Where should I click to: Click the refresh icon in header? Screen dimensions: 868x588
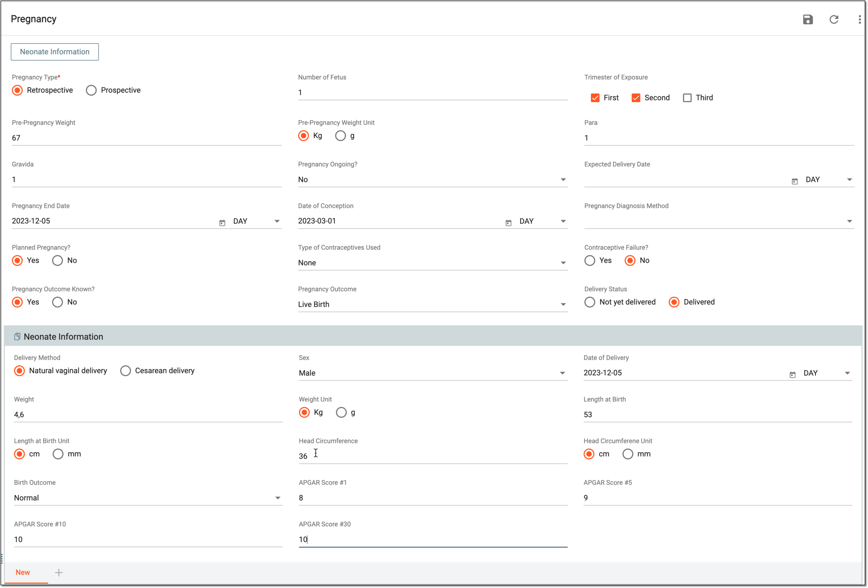point(834,19)
